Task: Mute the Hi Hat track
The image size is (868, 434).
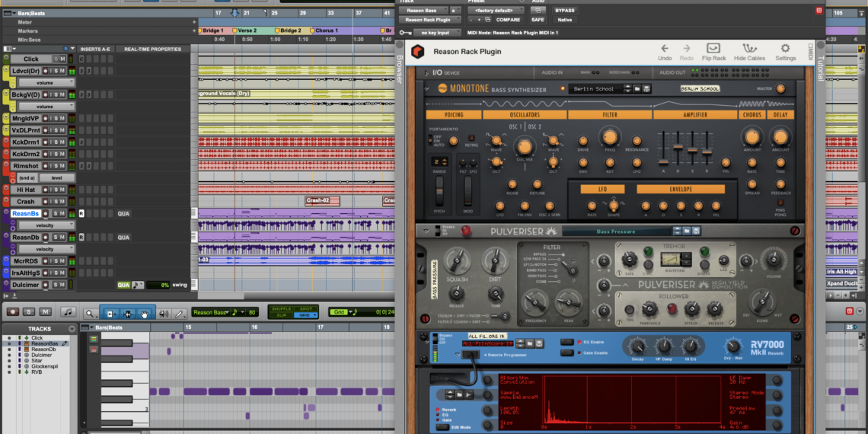Action: (62, 190)
